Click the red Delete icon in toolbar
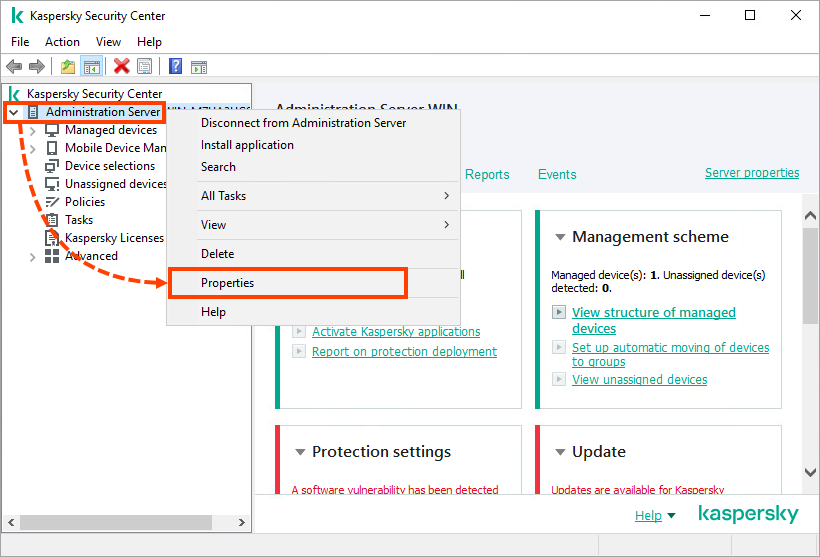Screen dimensions: 820x557 coord(121,67)
